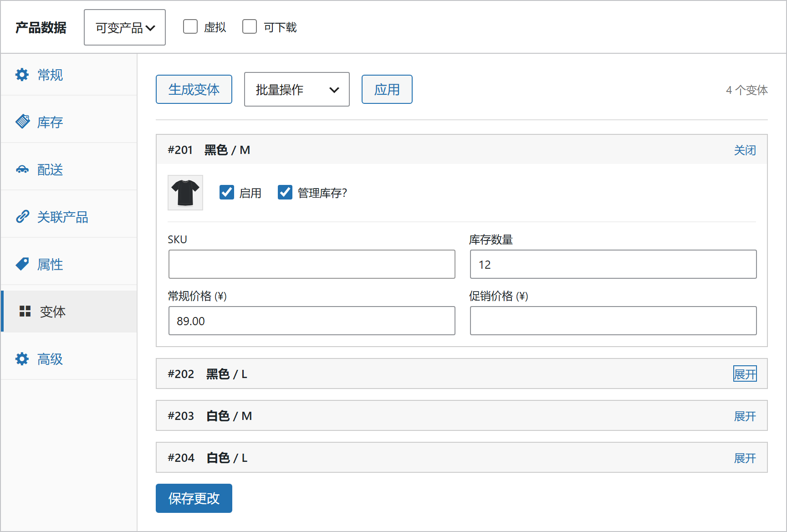Image resolution: width=787 pixels, height=532 pixels.
Task: Click the 常规价格 field showing 89.00
Action: tap(312, 321)
